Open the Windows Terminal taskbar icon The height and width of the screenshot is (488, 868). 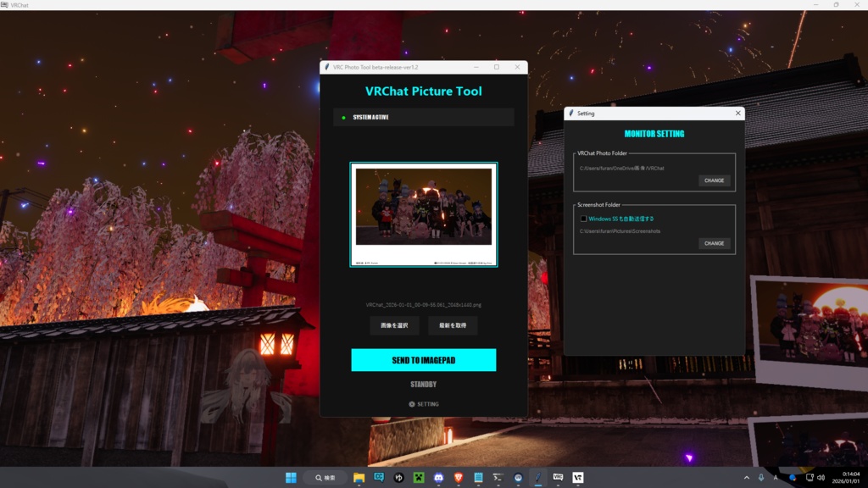pyautogui.click(x=498, y=479)
